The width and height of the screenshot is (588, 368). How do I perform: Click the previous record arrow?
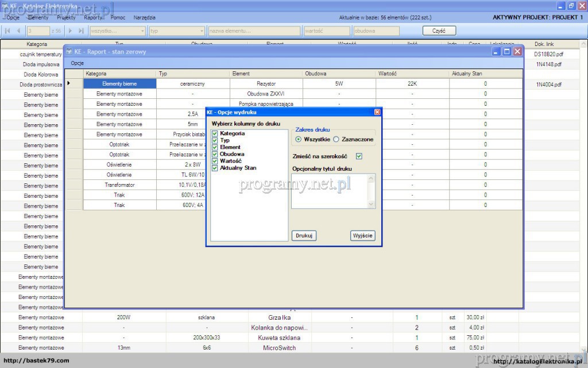(18, 30)
